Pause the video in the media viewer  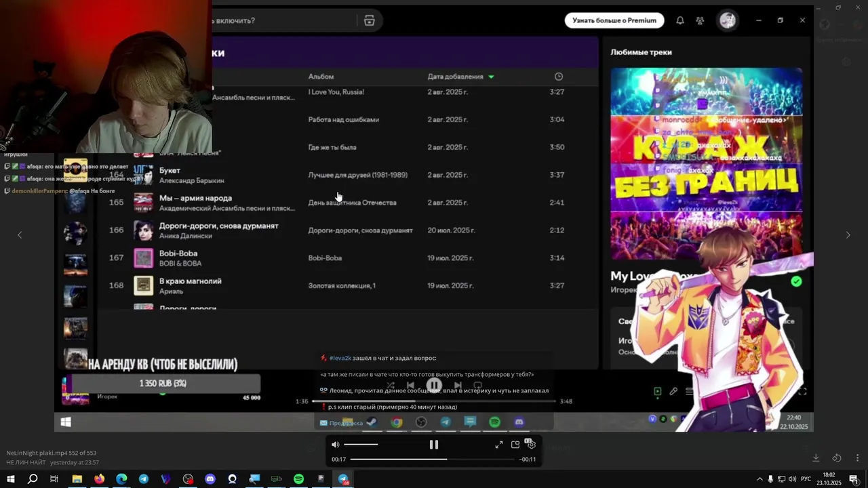[x=434, y=445]
